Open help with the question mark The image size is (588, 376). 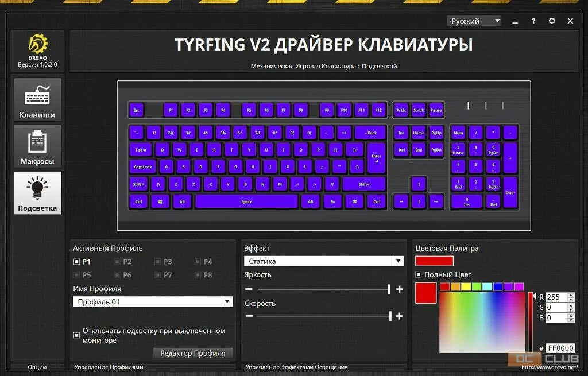pos(533,21)
